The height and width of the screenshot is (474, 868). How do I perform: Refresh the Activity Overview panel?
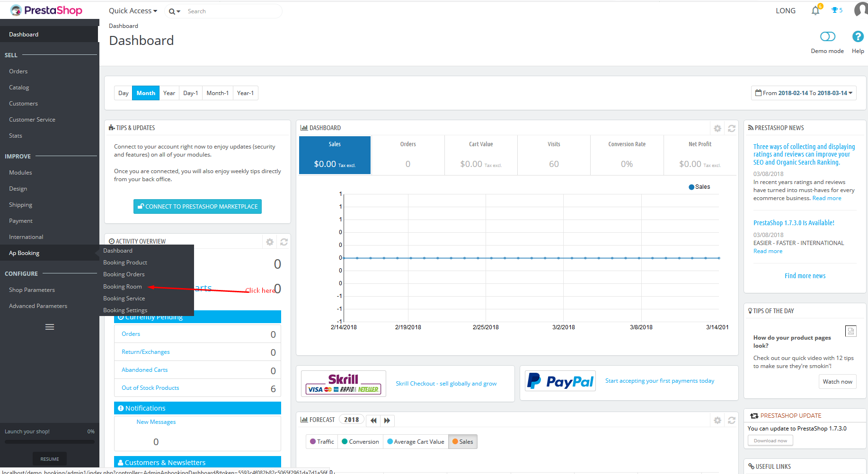click(284, 242)
